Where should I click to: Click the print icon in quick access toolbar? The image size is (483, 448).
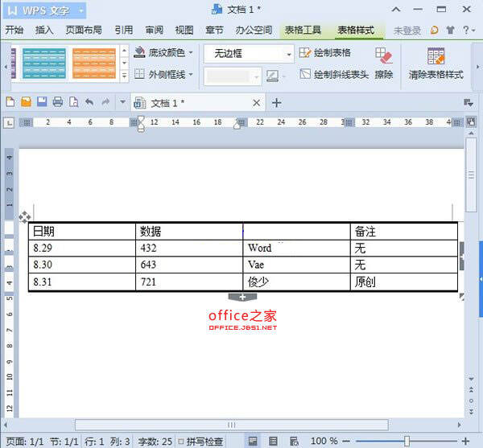(x=57, y=102)
